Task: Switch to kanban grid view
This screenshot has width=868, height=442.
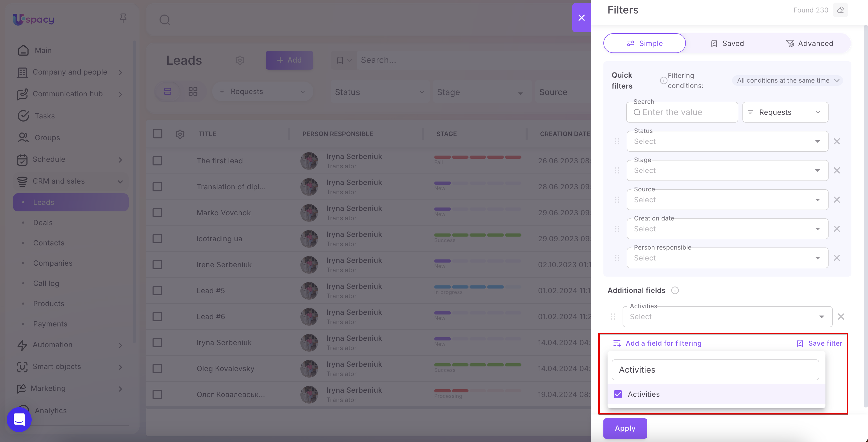Action: (x=193, y=91)
